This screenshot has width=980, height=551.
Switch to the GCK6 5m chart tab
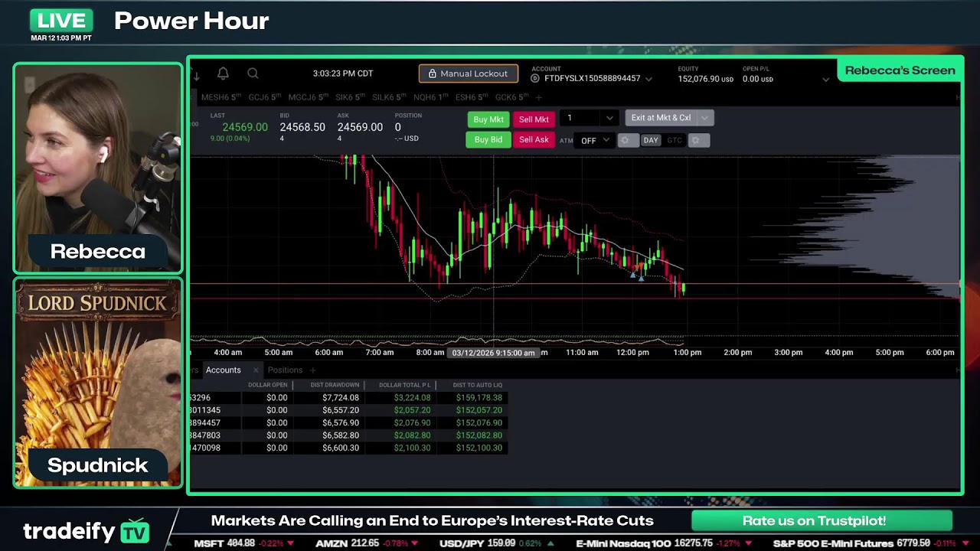click(512, 97)
